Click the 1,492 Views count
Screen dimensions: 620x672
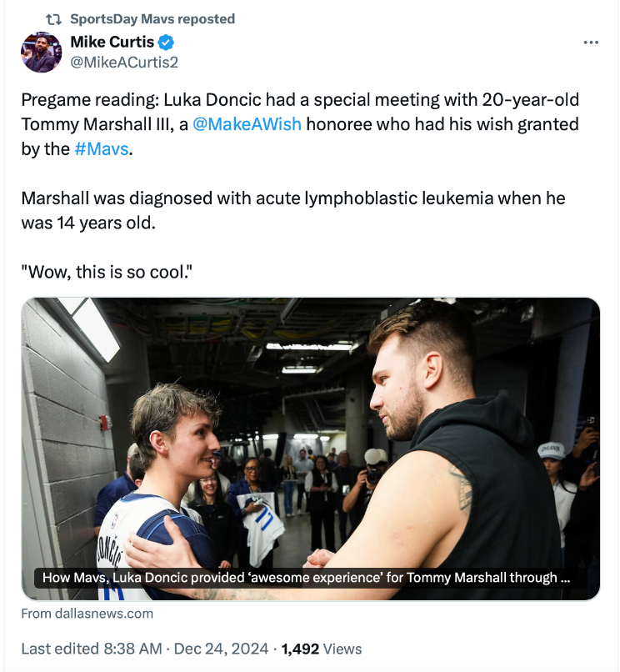click(322, 648)
